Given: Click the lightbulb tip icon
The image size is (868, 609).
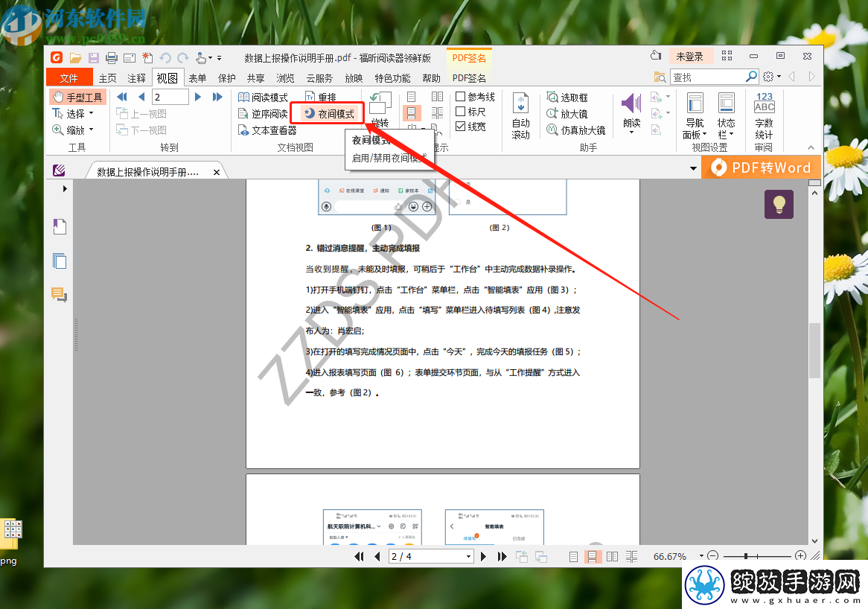Looking at the screenshot, I should pos(779,204).
